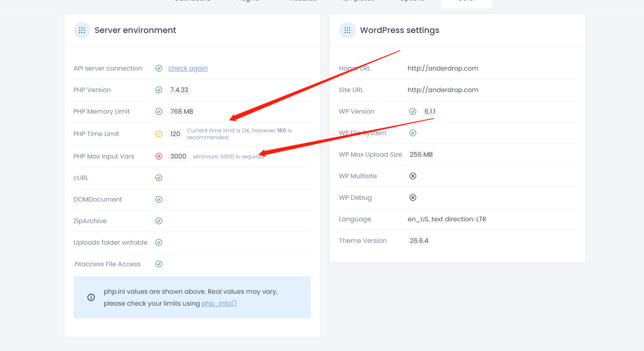This screenshot has height=351, width=644.
Task: Click the cURL status check icon
Action: coord(159,178)
